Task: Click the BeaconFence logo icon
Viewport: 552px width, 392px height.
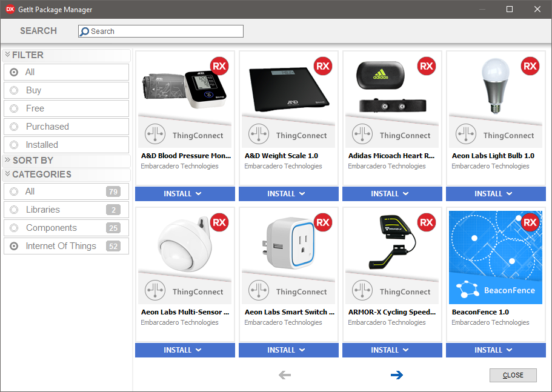Action: [467, 289]
